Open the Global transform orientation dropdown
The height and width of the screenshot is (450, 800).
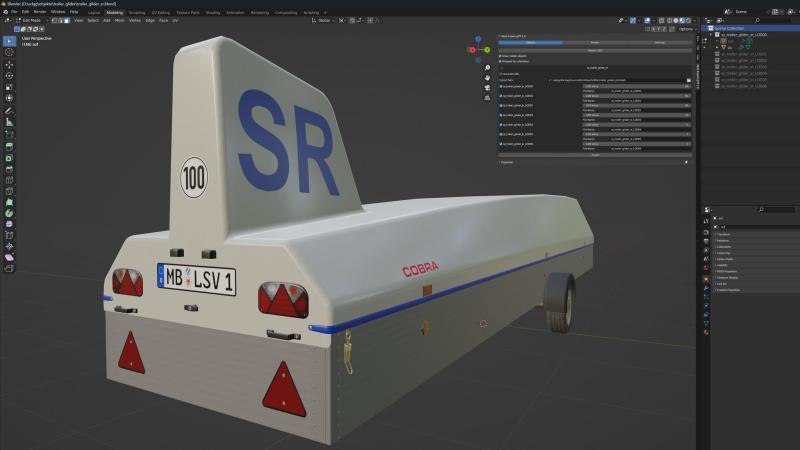323,20
